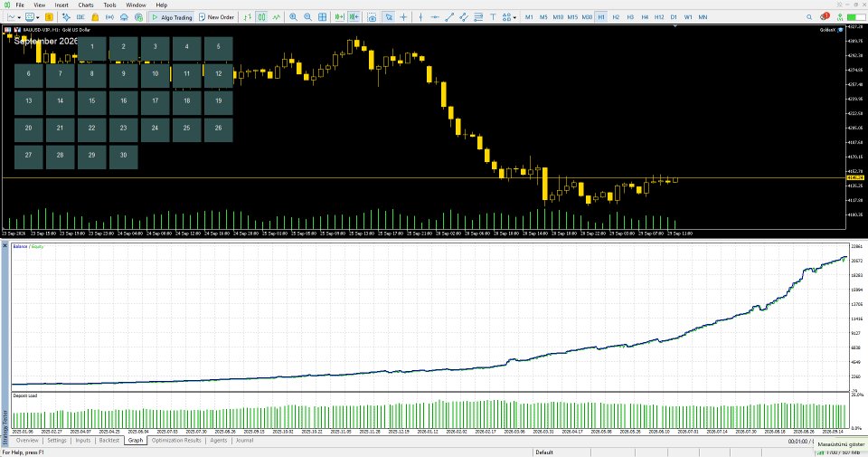
Task: Open the Help menu
Action: click(x=162, y=5)
